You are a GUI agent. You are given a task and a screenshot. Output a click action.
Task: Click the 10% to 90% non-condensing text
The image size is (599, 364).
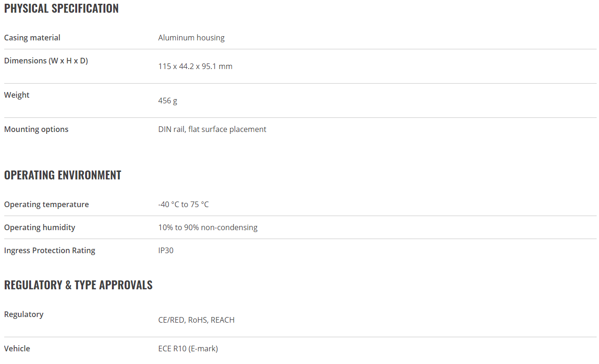click(x=208, y=227)
